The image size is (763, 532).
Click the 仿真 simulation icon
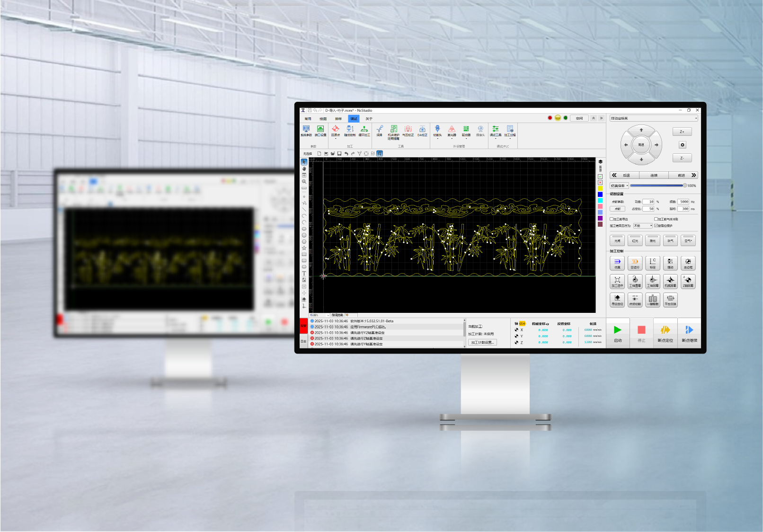coord(617,263)
